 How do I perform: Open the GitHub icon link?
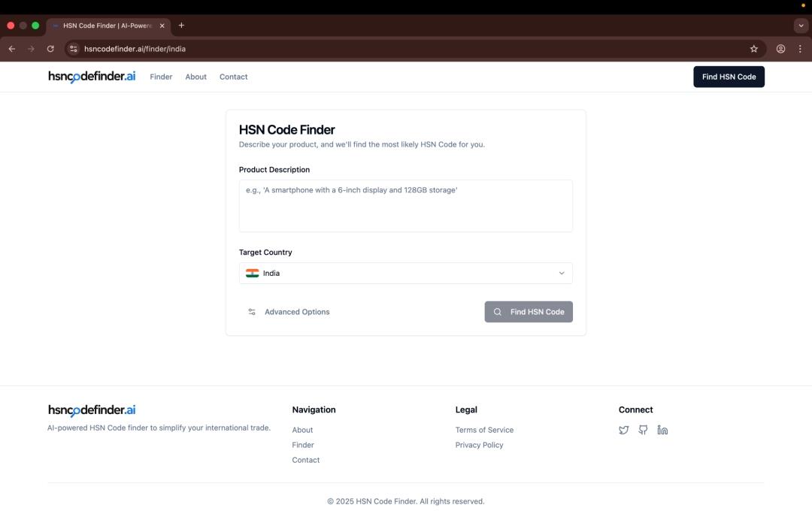[643, 430]
